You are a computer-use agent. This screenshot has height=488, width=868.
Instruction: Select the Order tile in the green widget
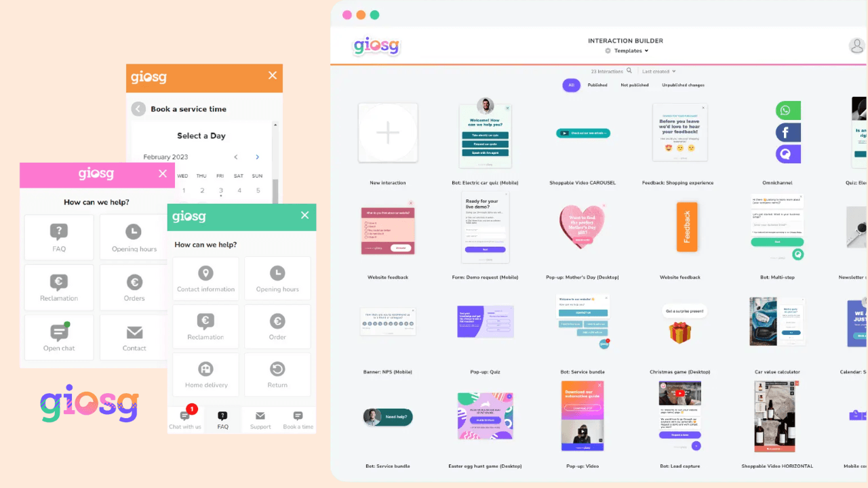point(277,327)
